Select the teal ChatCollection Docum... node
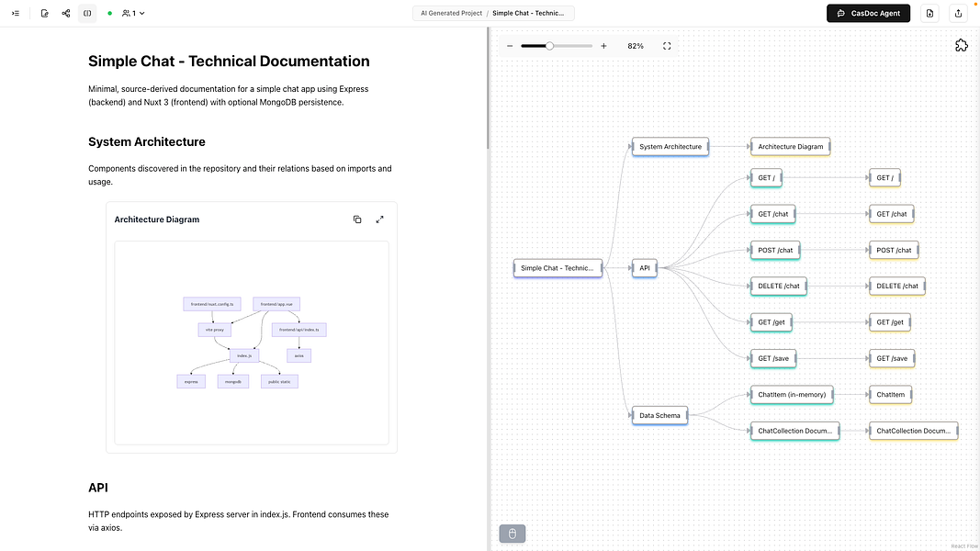Viewport: 980px width, 551px height. tap(795, 431)
